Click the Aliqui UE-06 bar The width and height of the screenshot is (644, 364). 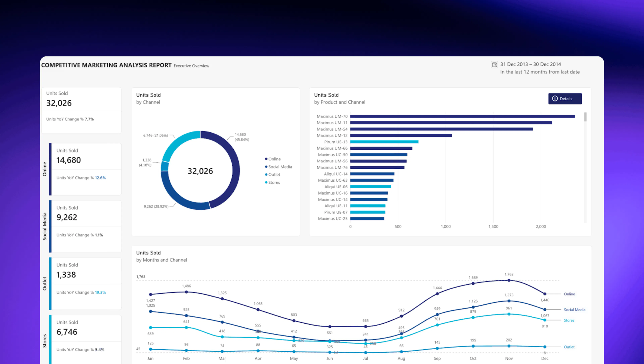370,187
